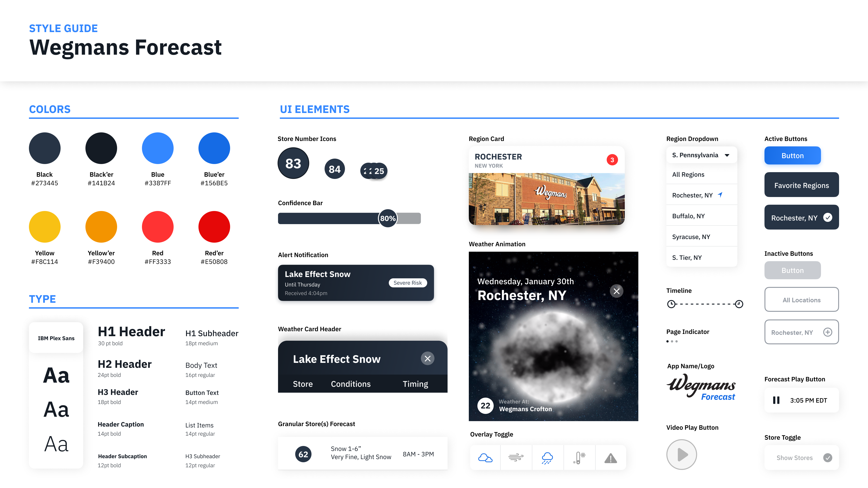The image size is (868, 488).
Task: Click the warning triangle alert icon
Action: (x=611, y=458)
